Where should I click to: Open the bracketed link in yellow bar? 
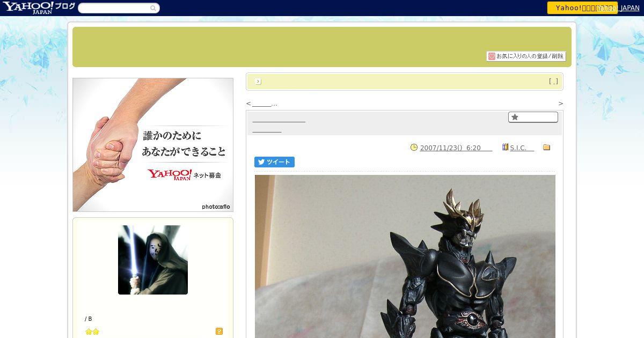click(553, 82)
